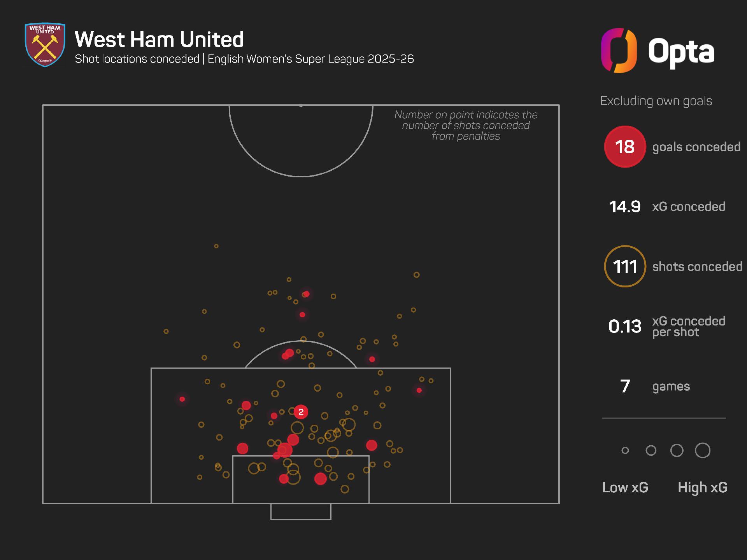Click the 14.9 xG conceded value

pyautogui.click(x=625, y=206)
